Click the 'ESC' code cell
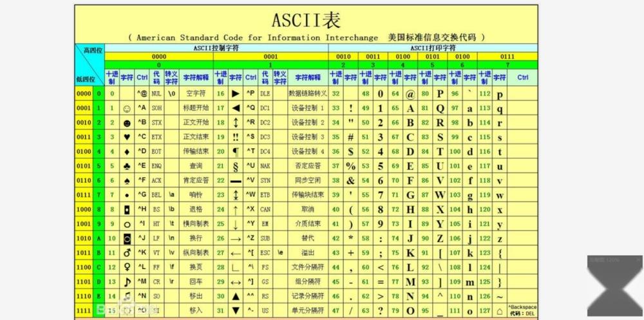Image resolution: width=644 pixels, height=320 pixels. (265, 252)
